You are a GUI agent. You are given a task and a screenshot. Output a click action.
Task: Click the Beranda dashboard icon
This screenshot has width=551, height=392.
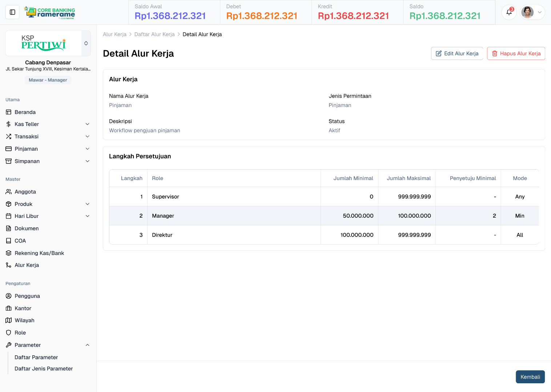coord(9,112)
